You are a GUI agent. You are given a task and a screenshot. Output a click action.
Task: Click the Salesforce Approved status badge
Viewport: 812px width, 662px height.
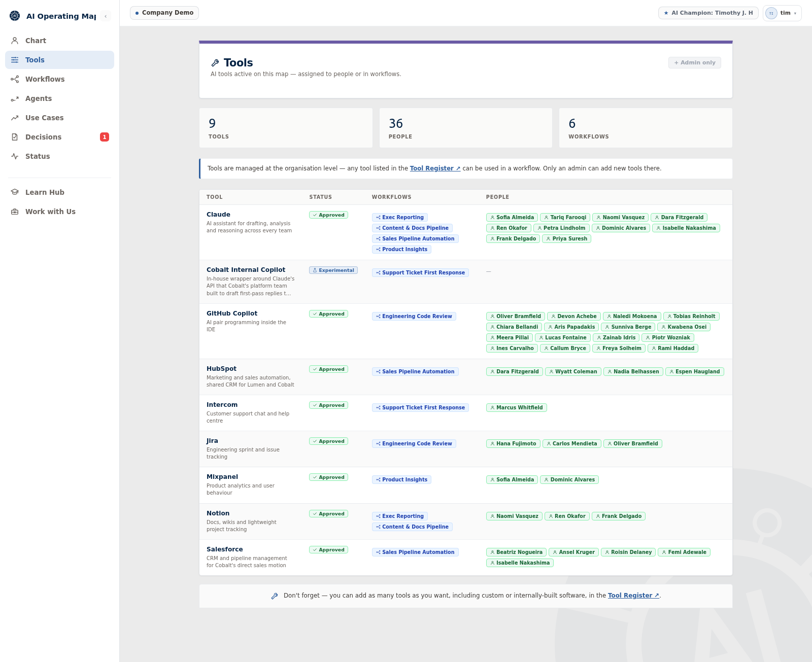[x=328, y=550]
